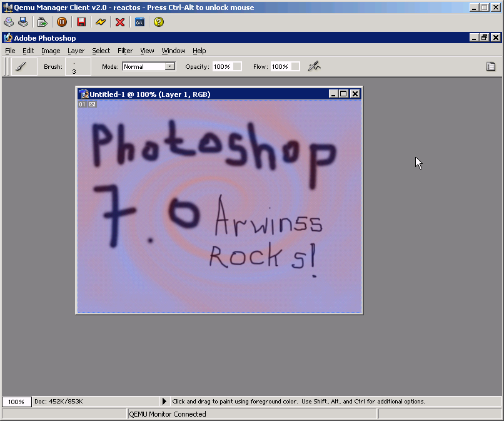
Task: Click the lock with green arrow icon
Action: tap(42, 22)
